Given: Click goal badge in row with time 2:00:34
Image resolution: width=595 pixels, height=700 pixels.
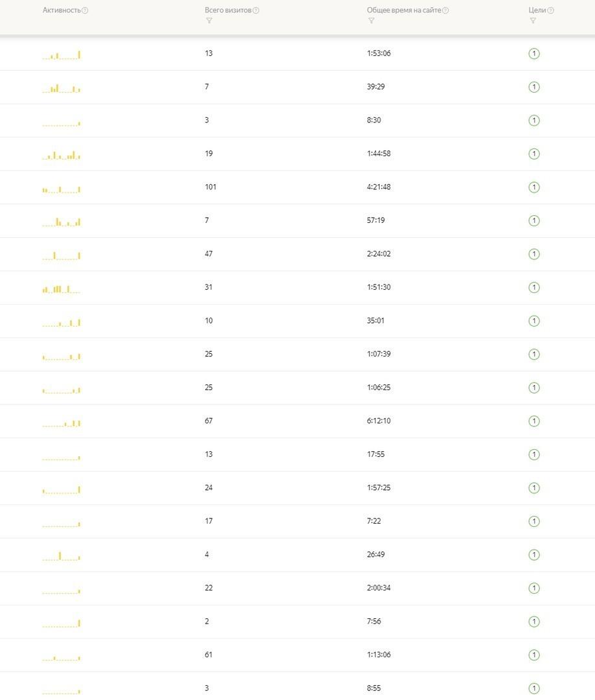Looking at the screenshot, I should pyautogui.click(x=534, y=588).
